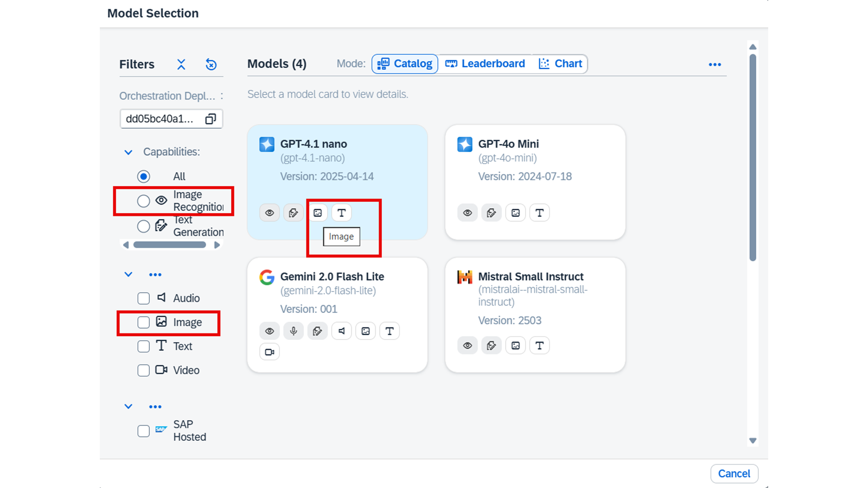
Task: Click the "Version: 2025-04-14" text
Action: 327,177
